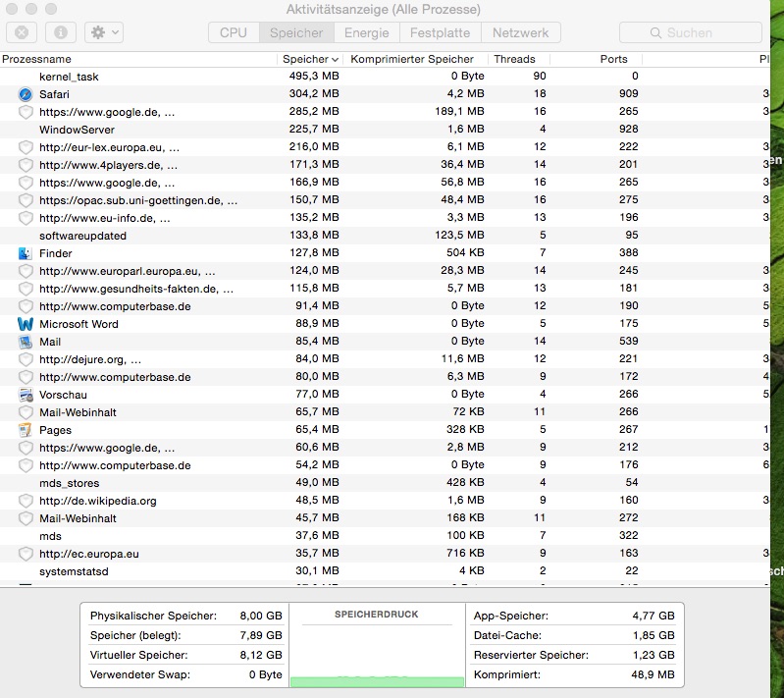
Task: Click the Verwendeter Swap 0 Byte value
Action: [266, 674]
